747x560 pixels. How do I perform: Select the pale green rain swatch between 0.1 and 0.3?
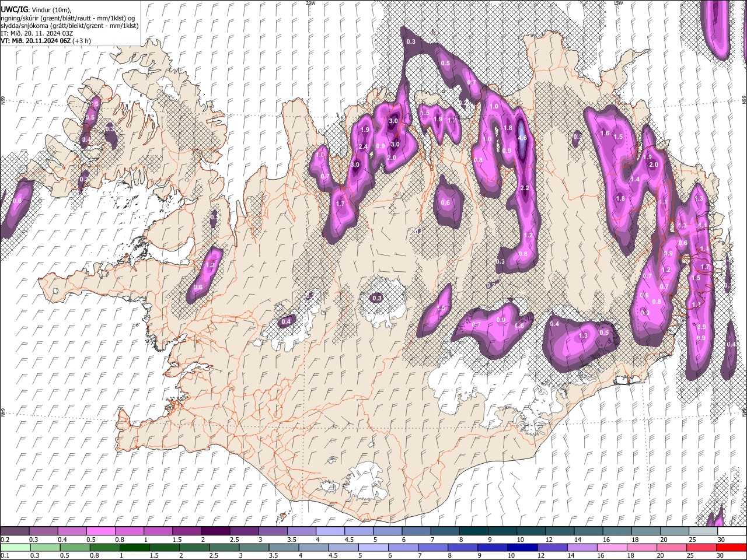[x=15, y=547]
